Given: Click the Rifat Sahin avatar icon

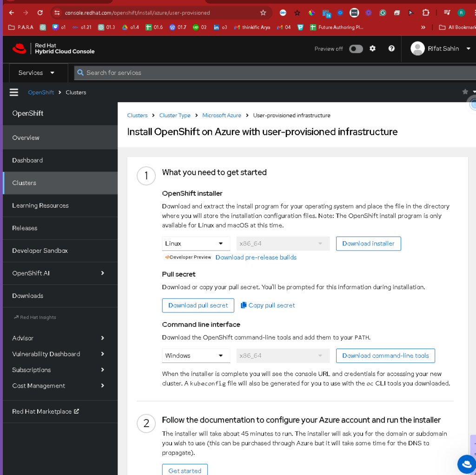Looking at the screenshot, I should 417,48.
